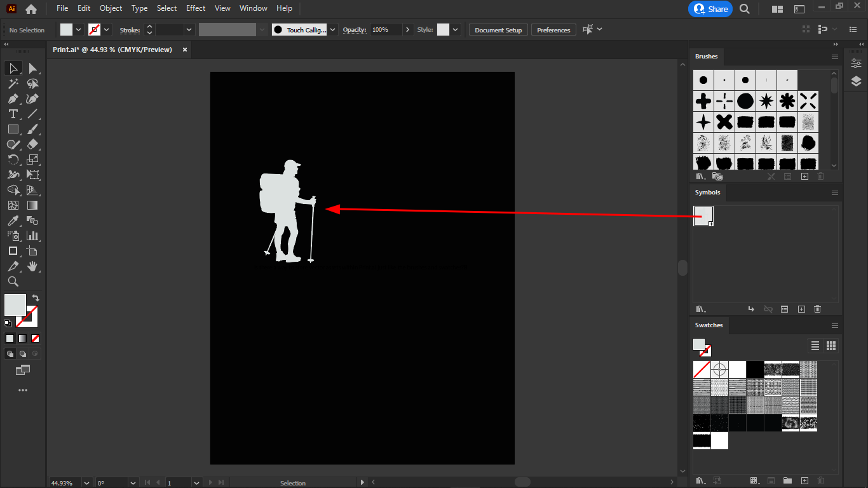Screen dimensions: 868x488
Task: Select the Type tool
Action: tap(13, 114)
